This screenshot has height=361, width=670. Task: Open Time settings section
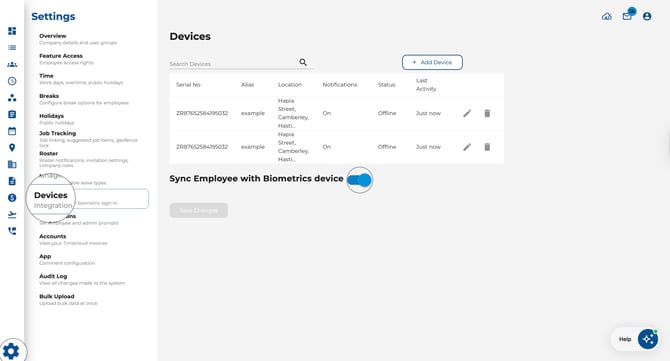click(81, 79)
